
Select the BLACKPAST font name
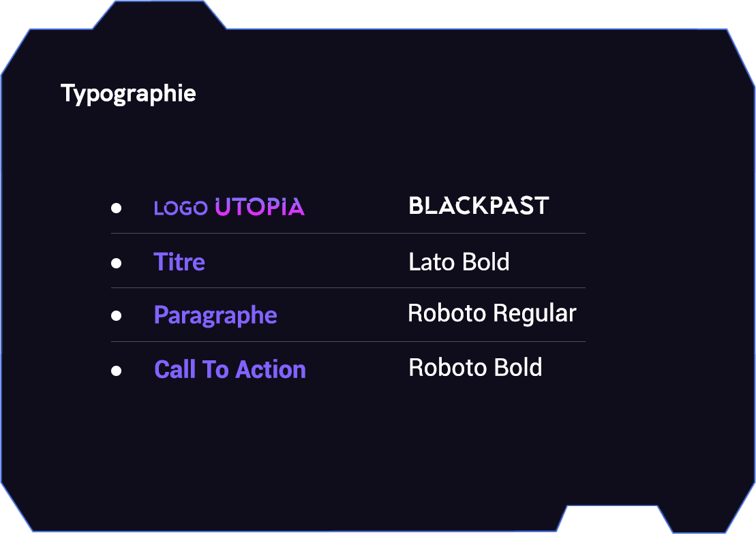click(x=479, y=206)
